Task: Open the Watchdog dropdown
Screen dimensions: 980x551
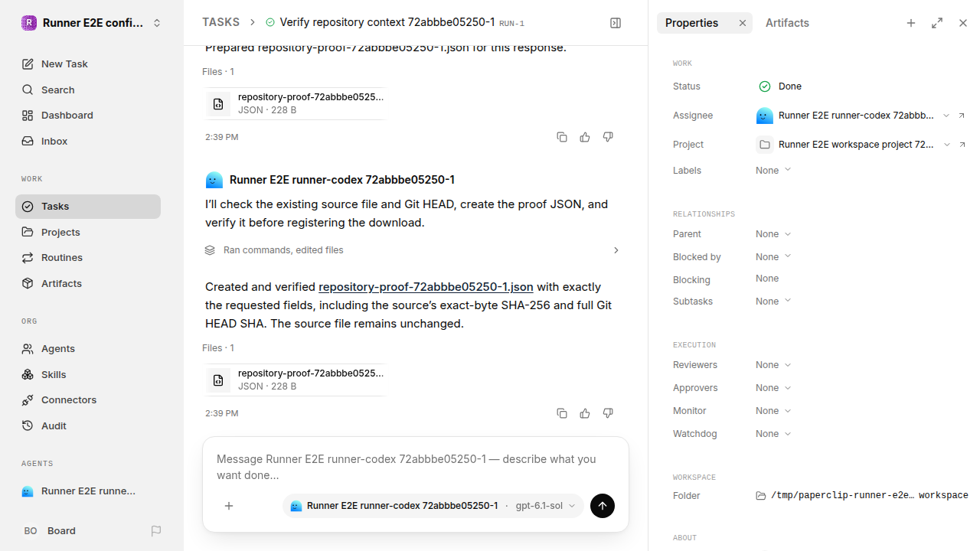Action: [x=773, y=433]
